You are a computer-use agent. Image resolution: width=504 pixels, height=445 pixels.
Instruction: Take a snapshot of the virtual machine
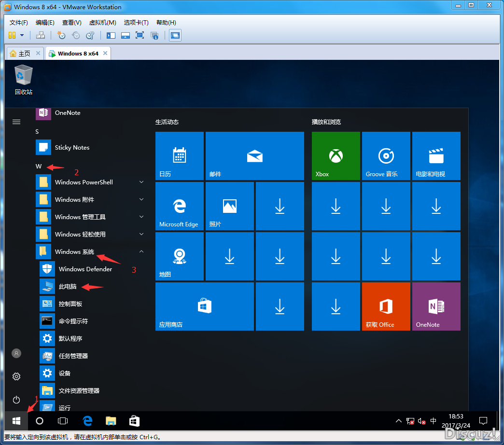tap(61, 35)
